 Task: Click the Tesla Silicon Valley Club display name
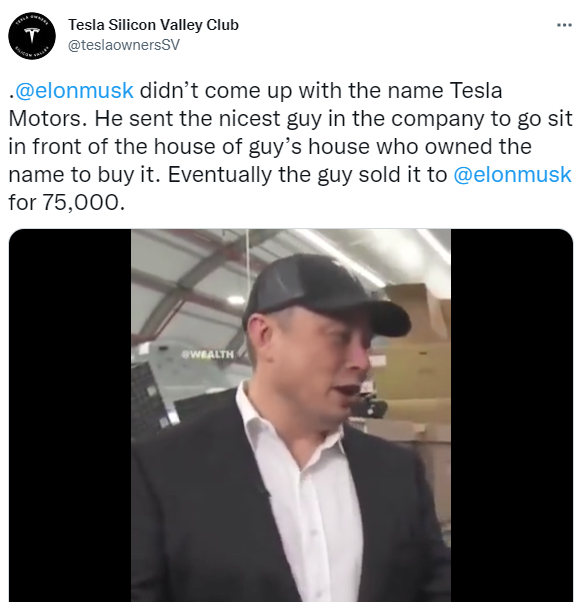pos(153,25)
